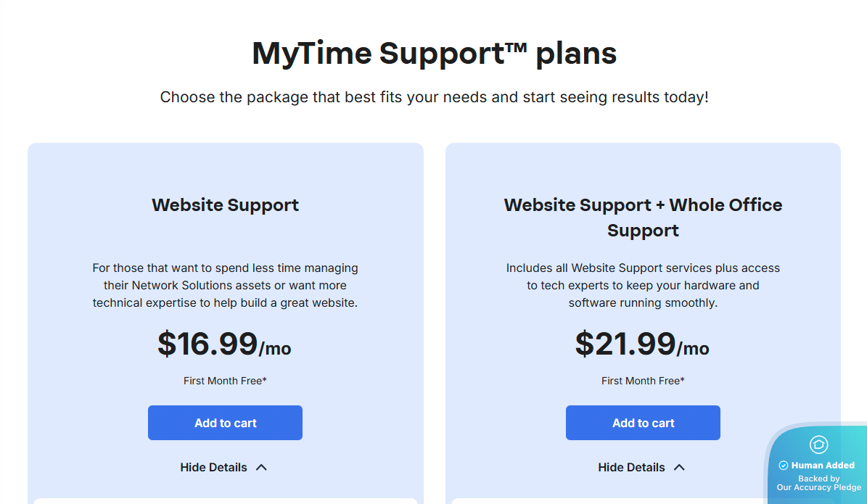Open the Human Added badge label
The width and height of the screenshot is (867, 504).
(x=823, y=466)
